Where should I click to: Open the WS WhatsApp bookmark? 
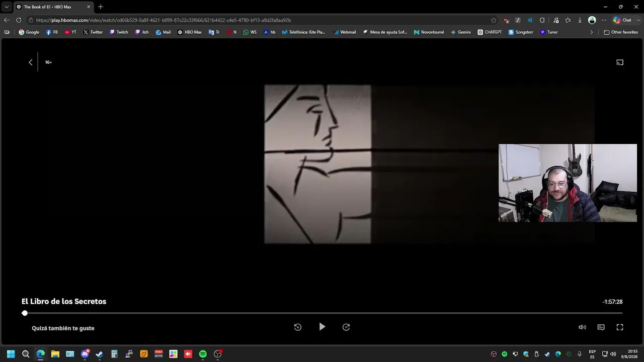click(250, 32)
